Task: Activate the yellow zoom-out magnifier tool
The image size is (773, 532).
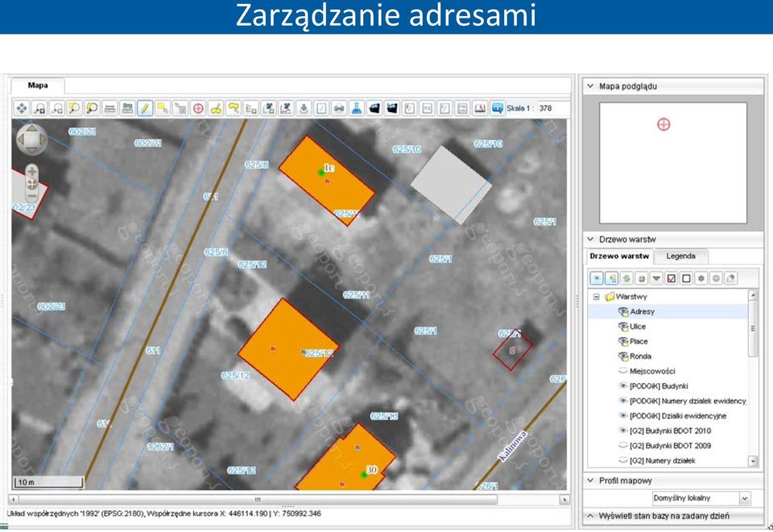Action: (x=92, y=109)
